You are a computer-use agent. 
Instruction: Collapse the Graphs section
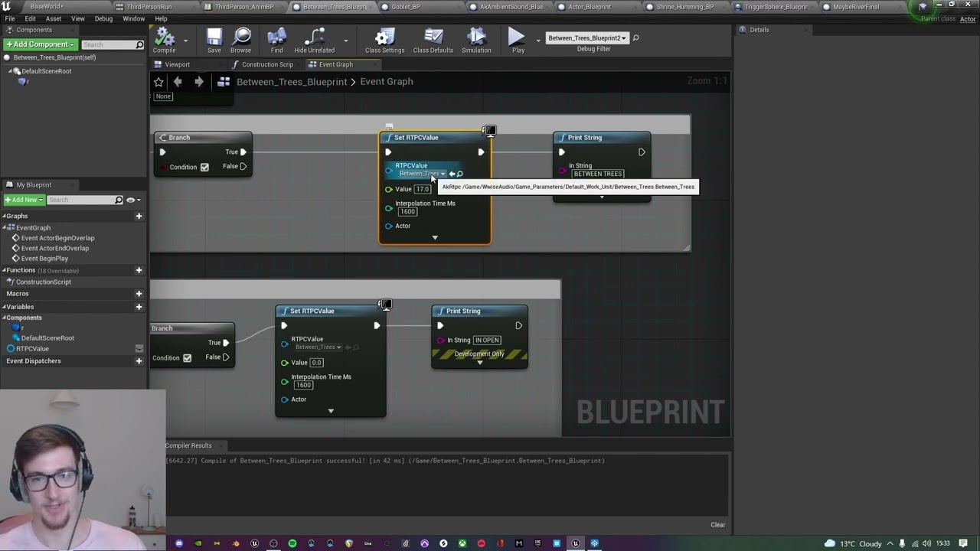point(3,216)
